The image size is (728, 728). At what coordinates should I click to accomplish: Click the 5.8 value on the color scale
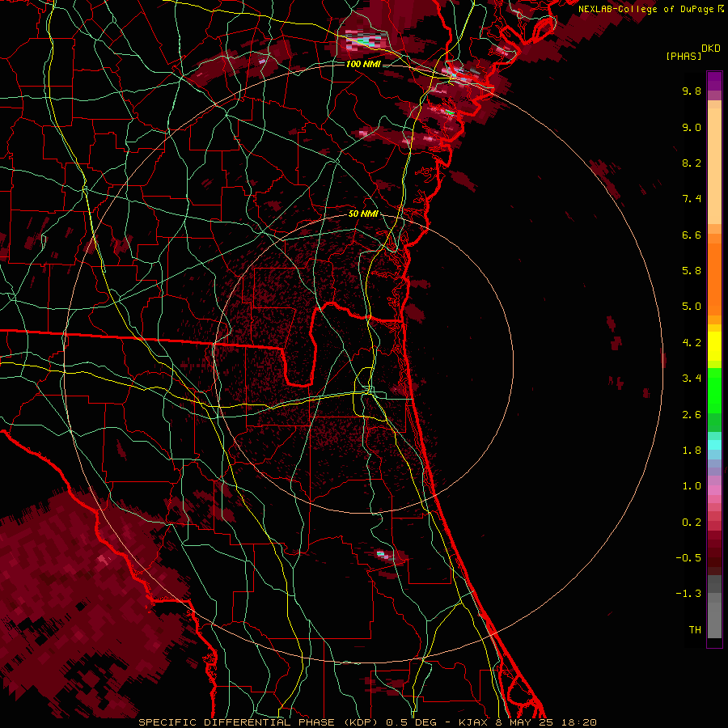[692, 271]
